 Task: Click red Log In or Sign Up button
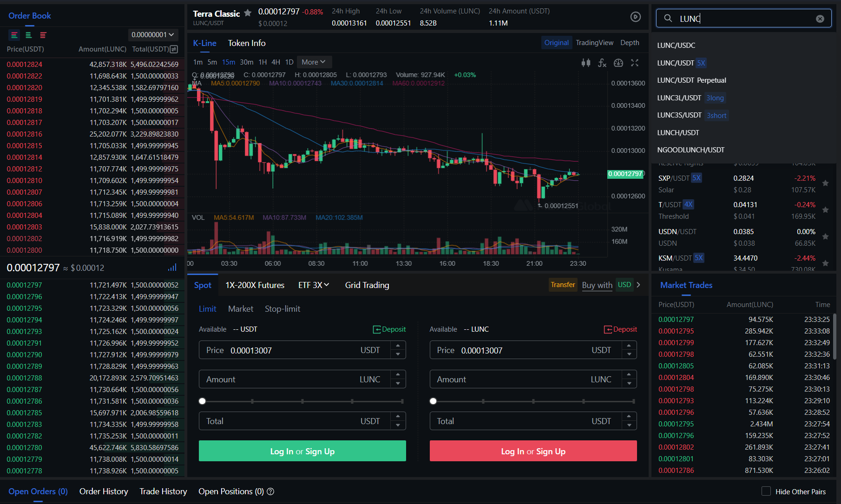[x=533, y=451]
